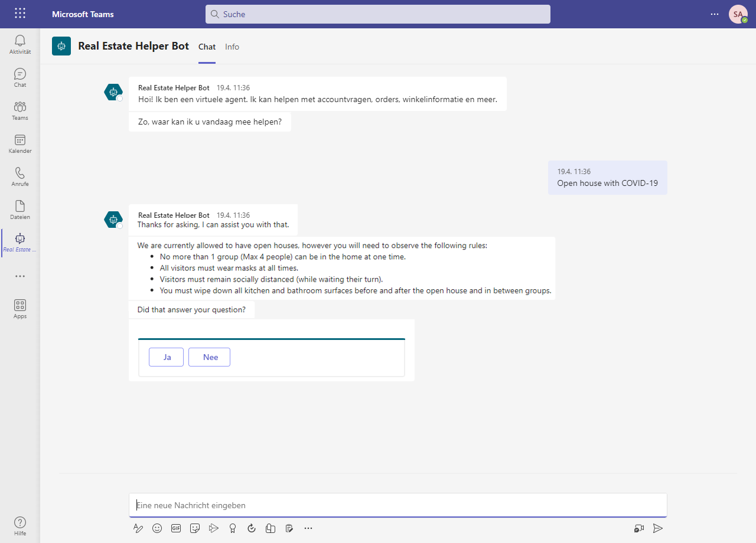This screenshot has width=756, height=543.
Task: Open the Apps store
Action: pyautogui.click(x=20, y=309)
